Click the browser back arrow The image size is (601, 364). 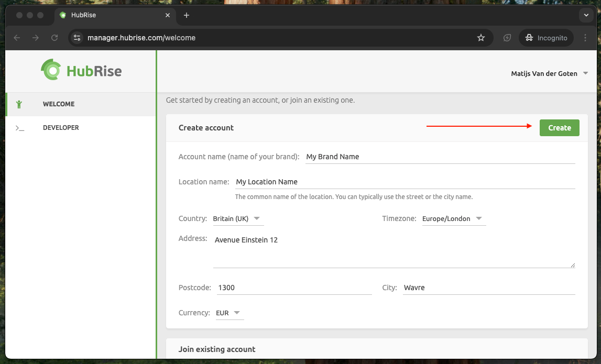(17, 38)
